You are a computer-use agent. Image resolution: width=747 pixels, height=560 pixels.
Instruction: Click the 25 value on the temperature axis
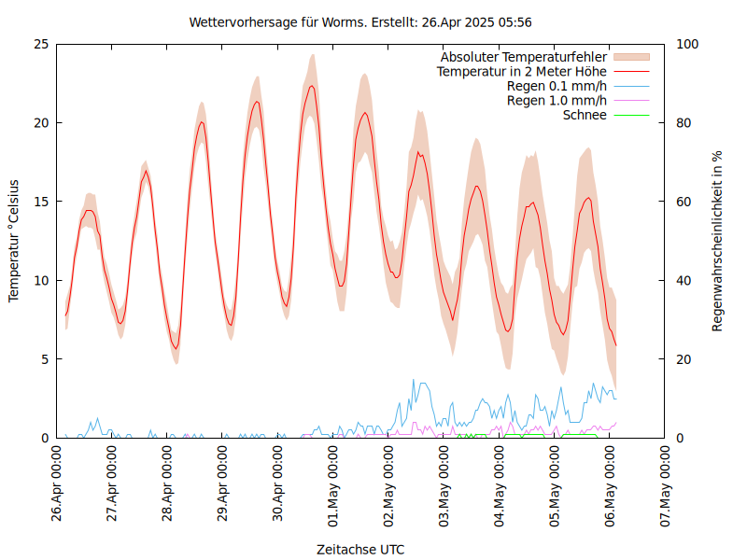pyautogui.click(x=40, y=44)
